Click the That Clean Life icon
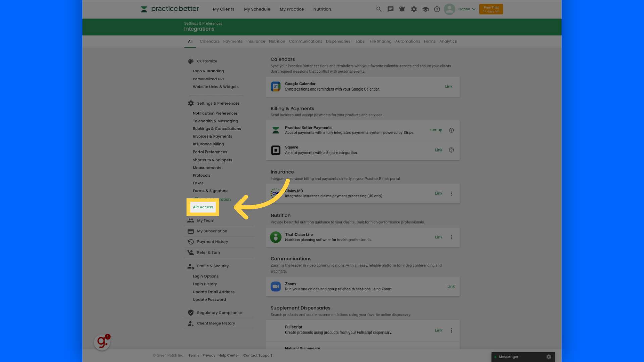The width and height of the screenshot is (644, 362). click(x=276, y=237)
